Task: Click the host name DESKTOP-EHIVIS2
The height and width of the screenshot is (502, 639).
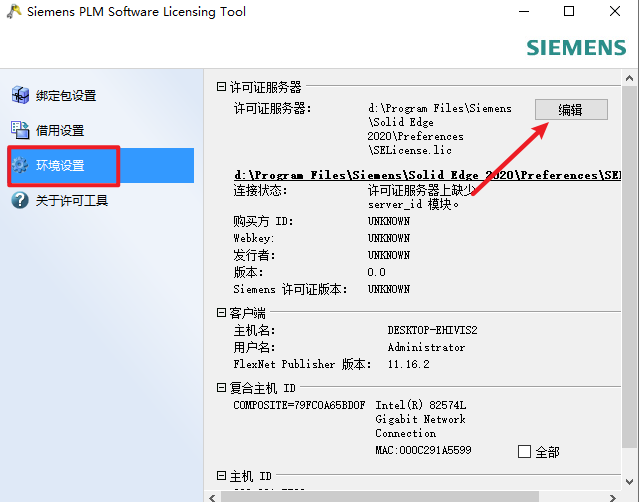Action: 432,330
